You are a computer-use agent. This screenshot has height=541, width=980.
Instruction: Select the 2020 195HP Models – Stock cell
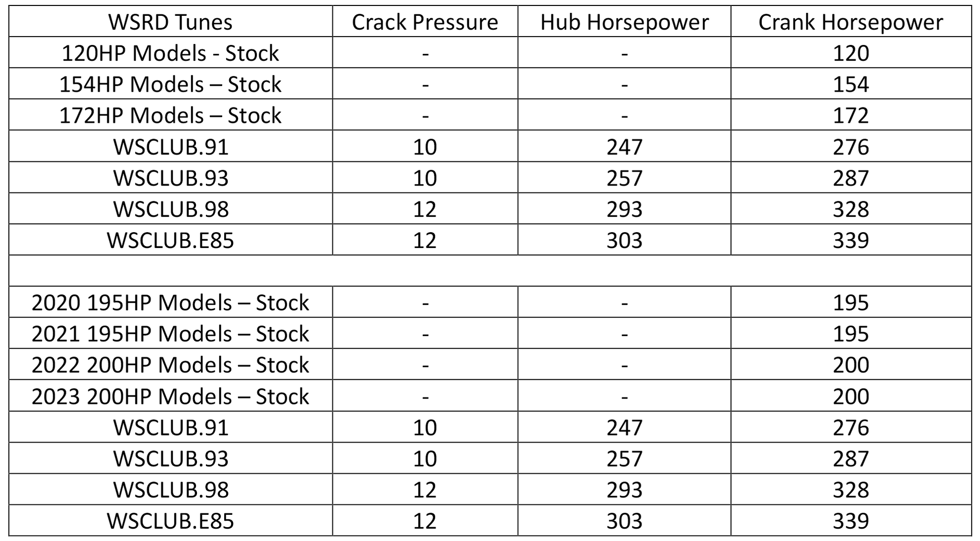(170, 303)
